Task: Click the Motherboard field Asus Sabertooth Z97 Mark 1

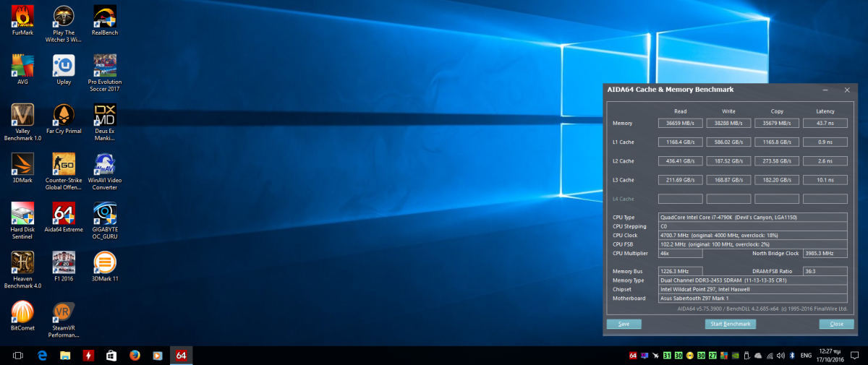Action: pos(752,298)
